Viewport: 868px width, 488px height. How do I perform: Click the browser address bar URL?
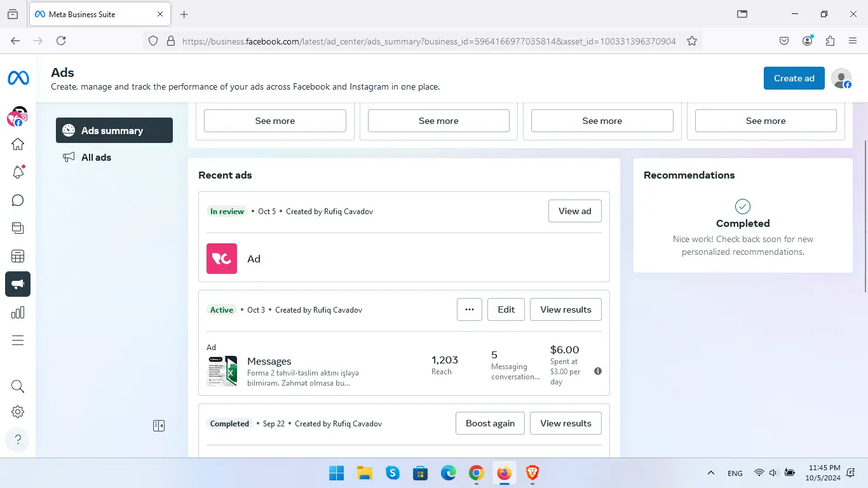coord(429,41)
